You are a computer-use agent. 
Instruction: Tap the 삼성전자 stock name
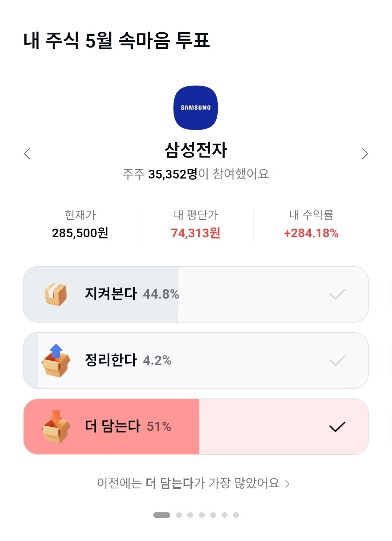(x=196, y=150)
